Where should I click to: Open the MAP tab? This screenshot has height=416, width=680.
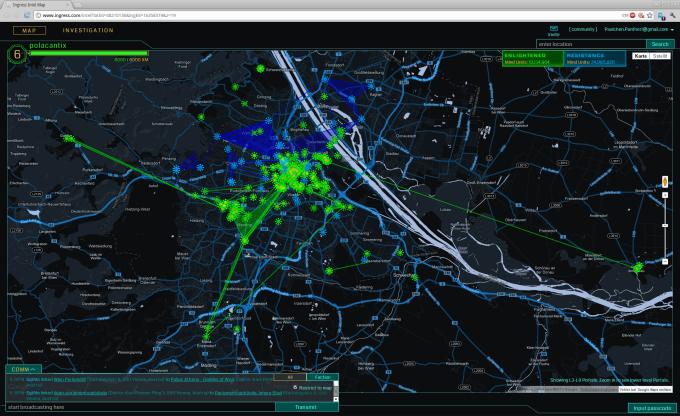(29, 30)
